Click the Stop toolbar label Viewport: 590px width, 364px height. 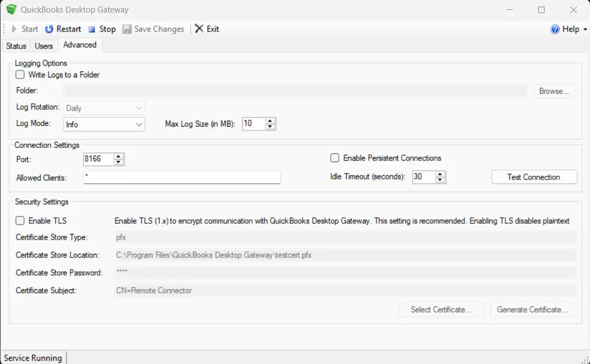coord(107,29)
